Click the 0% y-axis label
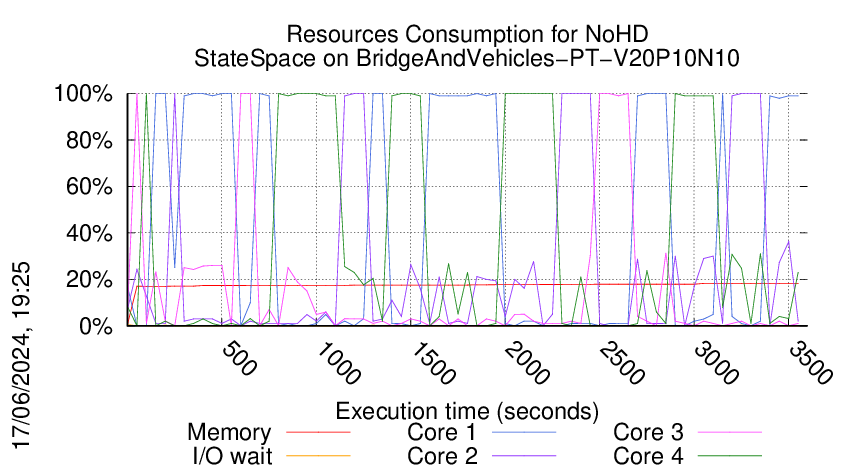The height and width of the screenshot is (475, 850). click(x=96, y=326)
